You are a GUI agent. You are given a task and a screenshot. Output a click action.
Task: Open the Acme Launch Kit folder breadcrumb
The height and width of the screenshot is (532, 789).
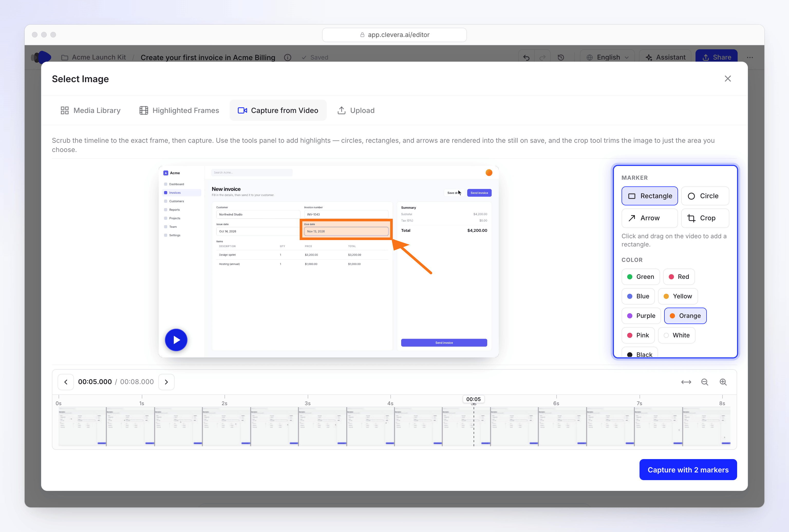pos(93,57)
